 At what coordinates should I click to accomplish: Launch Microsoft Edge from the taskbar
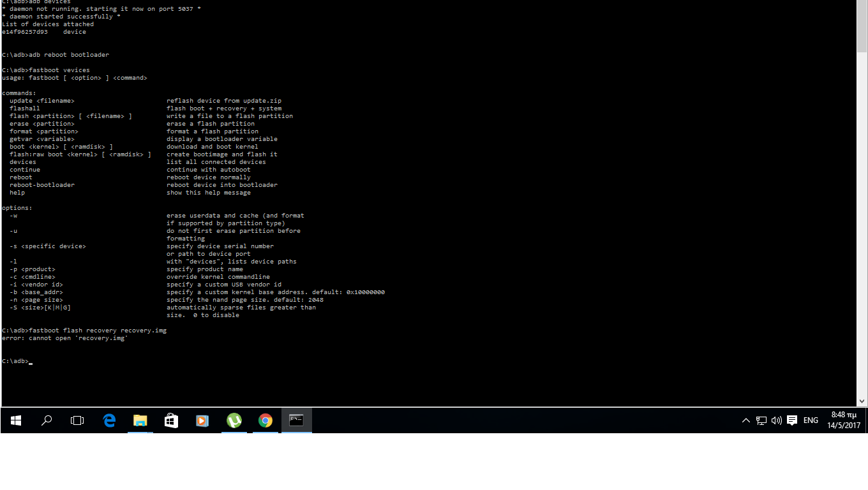point(109,420)
